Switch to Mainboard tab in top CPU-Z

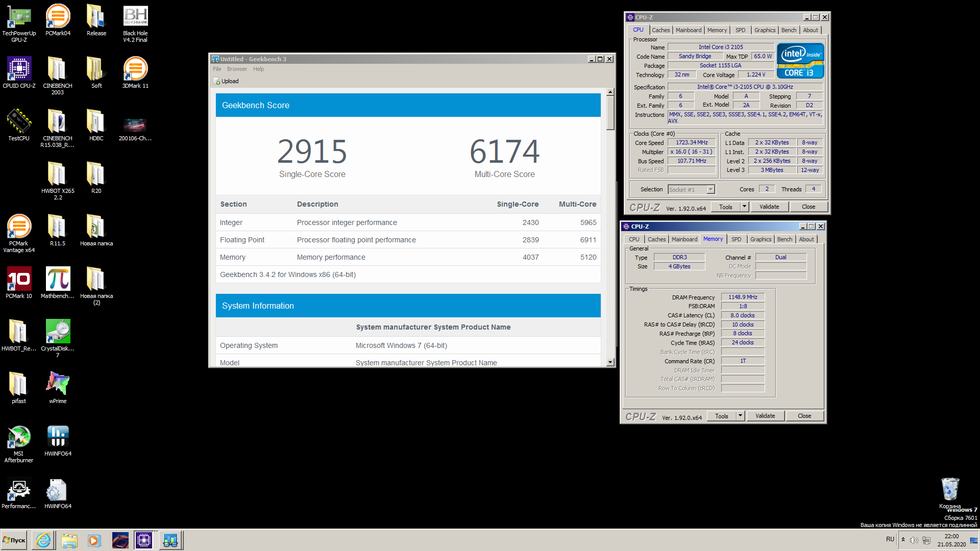point(689,30)
